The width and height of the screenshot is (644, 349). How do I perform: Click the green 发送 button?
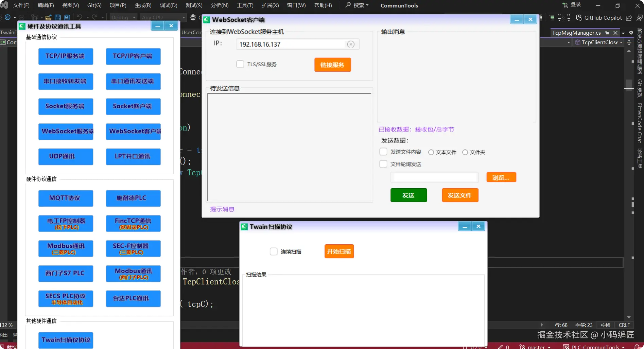(408, 195)
